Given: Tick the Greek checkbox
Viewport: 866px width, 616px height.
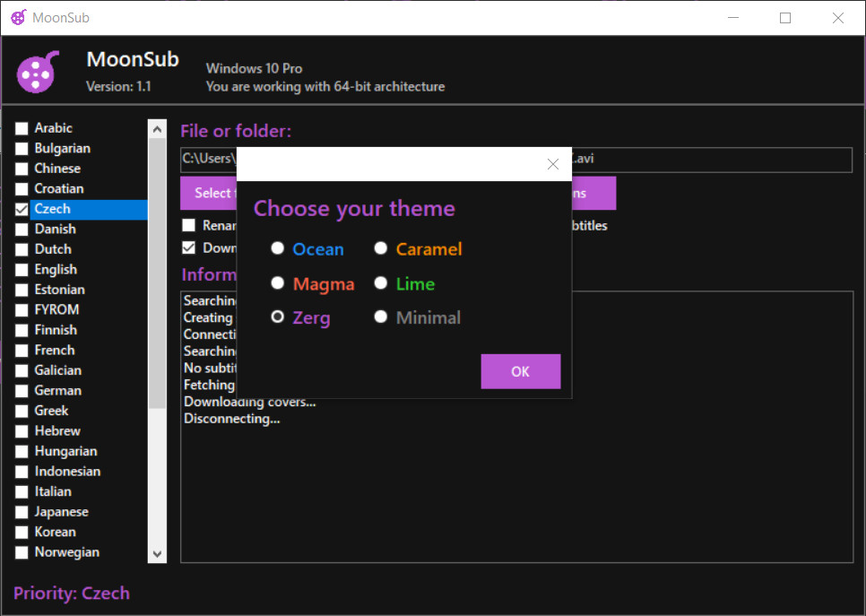Looking at the screenshot, I should pyautogui.click(x=22, y=411).
